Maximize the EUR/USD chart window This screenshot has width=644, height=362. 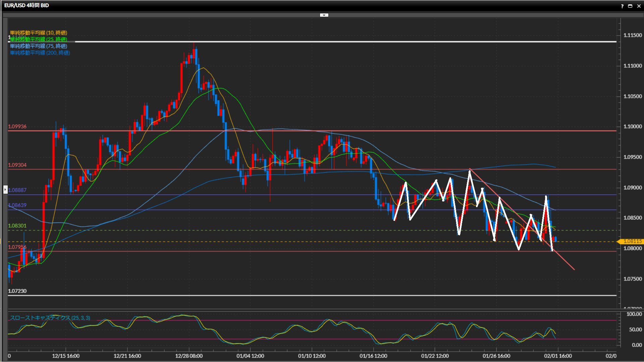point(630,6)
